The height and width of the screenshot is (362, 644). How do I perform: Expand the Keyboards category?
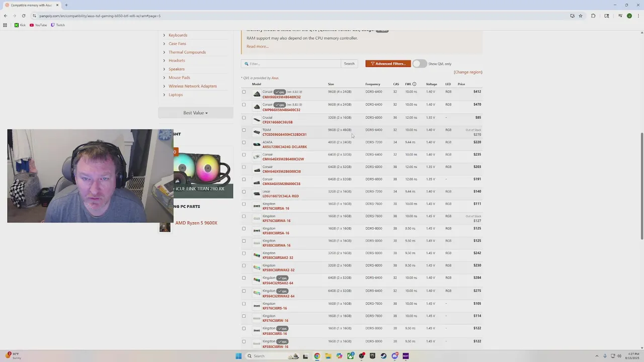(x=178, y=35)
